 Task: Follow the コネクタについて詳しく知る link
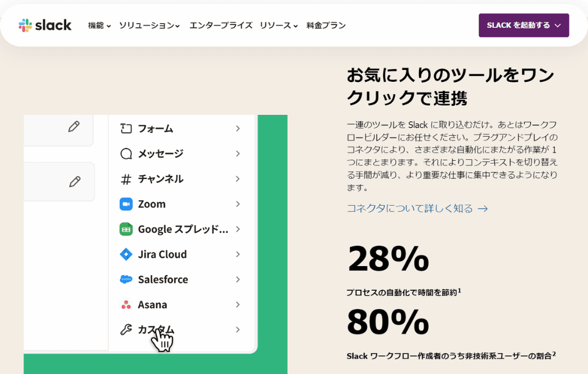(417, 208)
